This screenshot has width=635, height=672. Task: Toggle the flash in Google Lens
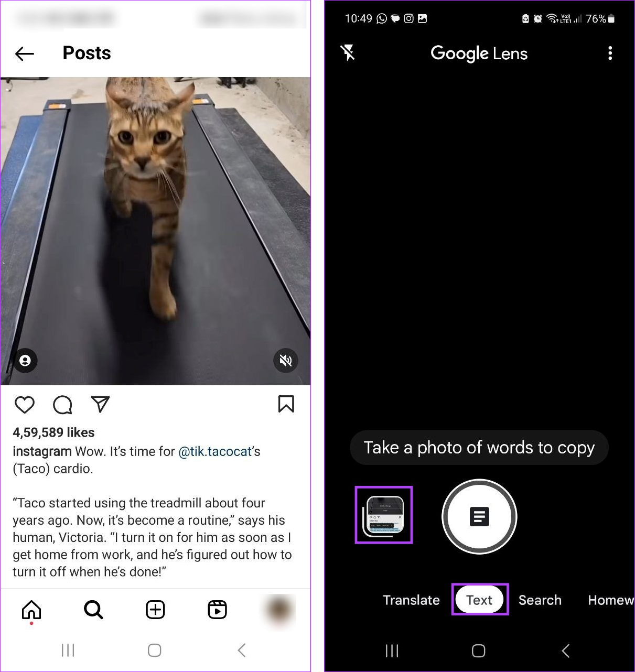coord(348,53)
